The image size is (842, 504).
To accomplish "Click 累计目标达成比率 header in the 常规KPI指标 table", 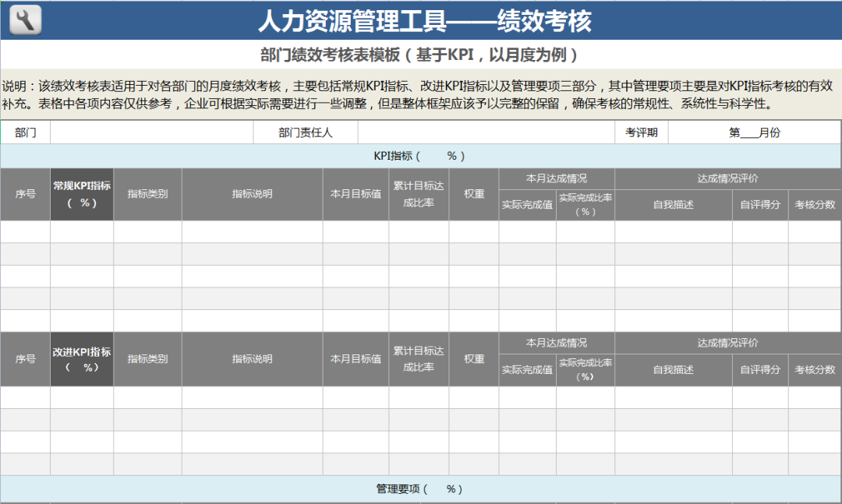I will pos(419,194).
